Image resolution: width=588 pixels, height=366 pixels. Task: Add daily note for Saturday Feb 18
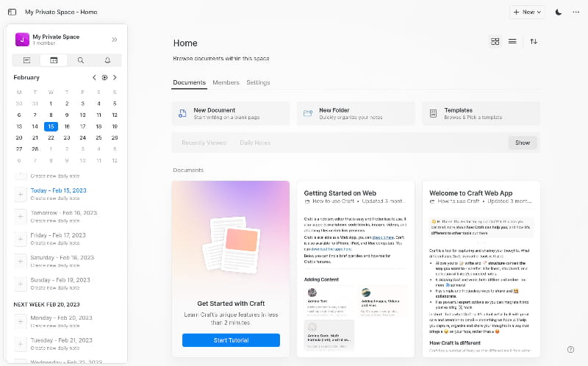coord(21,262)
